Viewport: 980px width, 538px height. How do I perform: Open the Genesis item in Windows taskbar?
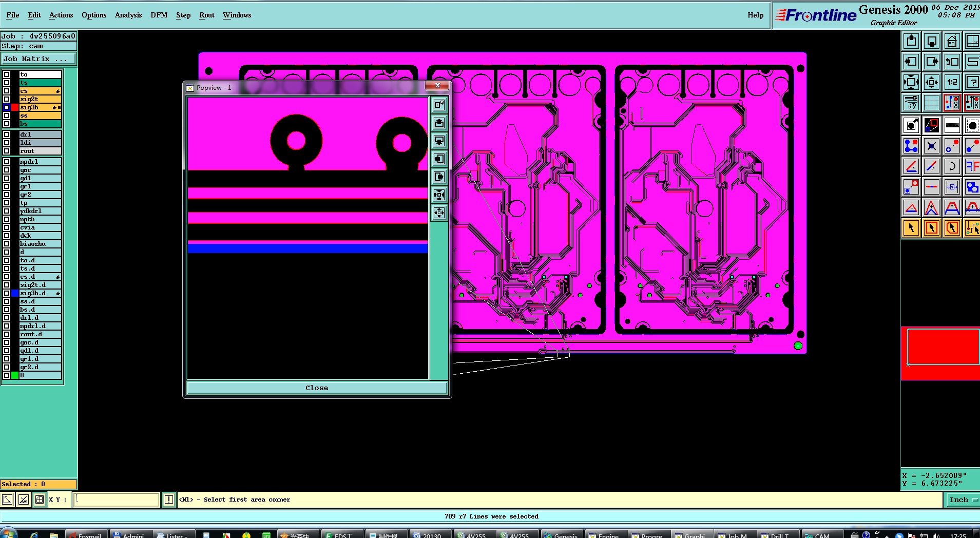coord(561,535)
